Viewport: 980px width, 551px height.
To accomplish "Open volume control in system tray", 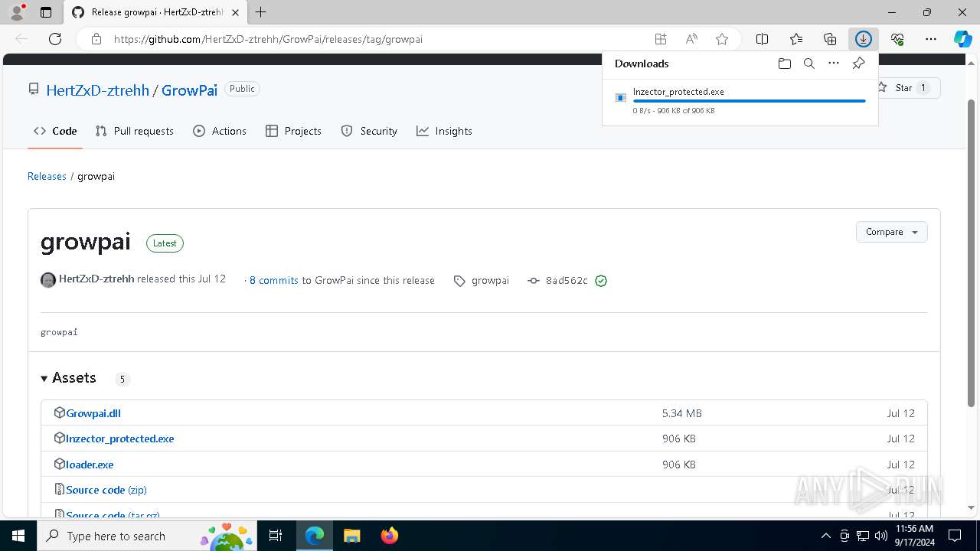I will pos(880,536).
